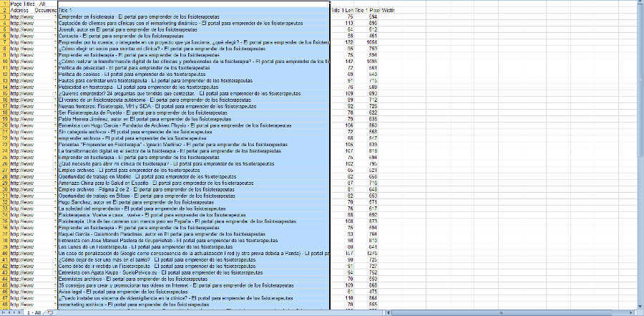This screenshot has height=316, width=644.
Task: Select the 'Los Lunes de un Fisioterapeuta' cell
Action: pyautogui.click(x=193, y=247)
